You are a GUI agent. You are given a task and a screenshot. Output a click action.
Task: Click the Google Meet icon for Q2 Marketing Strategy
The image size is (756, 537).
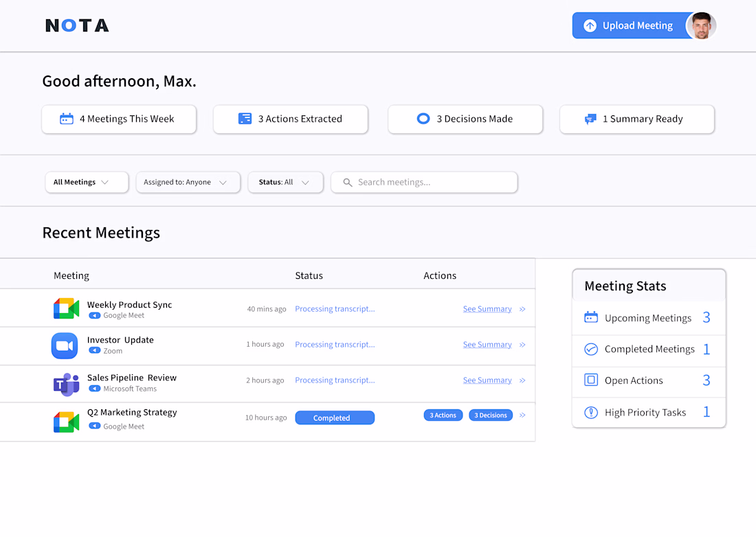click(66, 422)
